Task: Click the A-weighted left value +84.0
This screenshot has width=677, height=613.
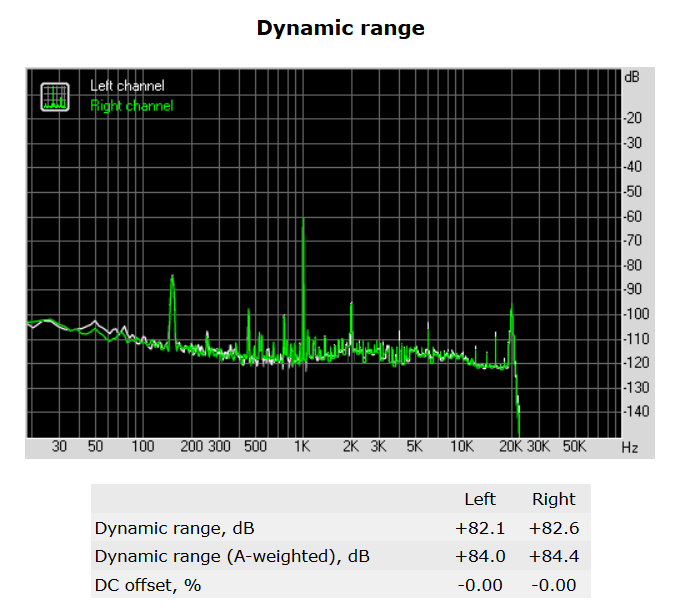Action: [480, 556]
